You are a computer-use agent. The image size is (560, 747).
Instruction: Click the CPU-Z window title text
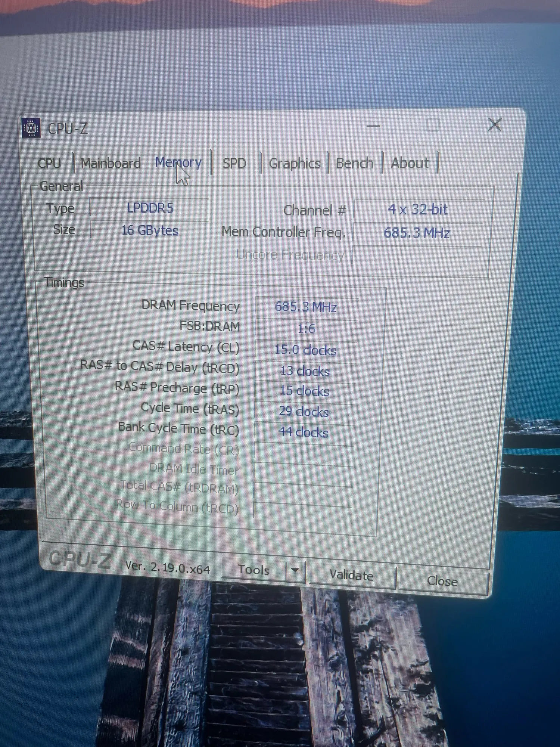click(x=68, y=129)
